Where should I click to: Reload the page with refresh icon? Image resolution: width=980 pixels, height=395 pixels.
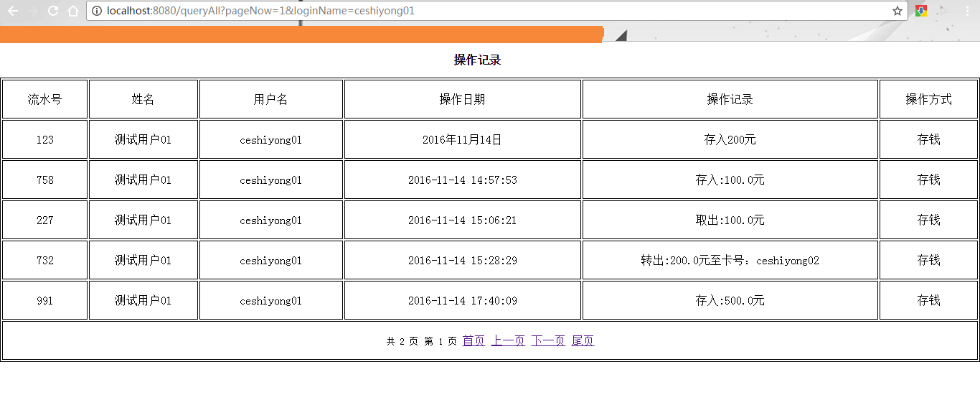pos(53,11)
